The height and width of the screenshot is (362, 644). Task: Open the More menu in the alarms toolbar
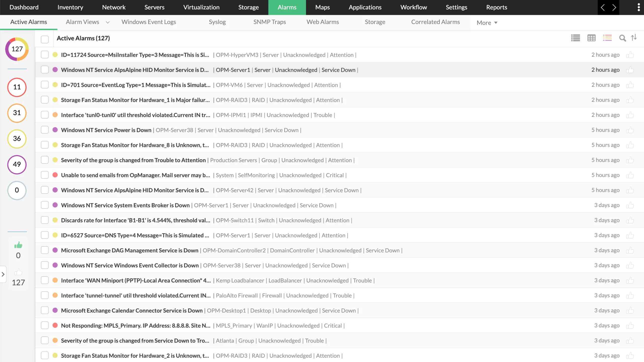[486, 22]
